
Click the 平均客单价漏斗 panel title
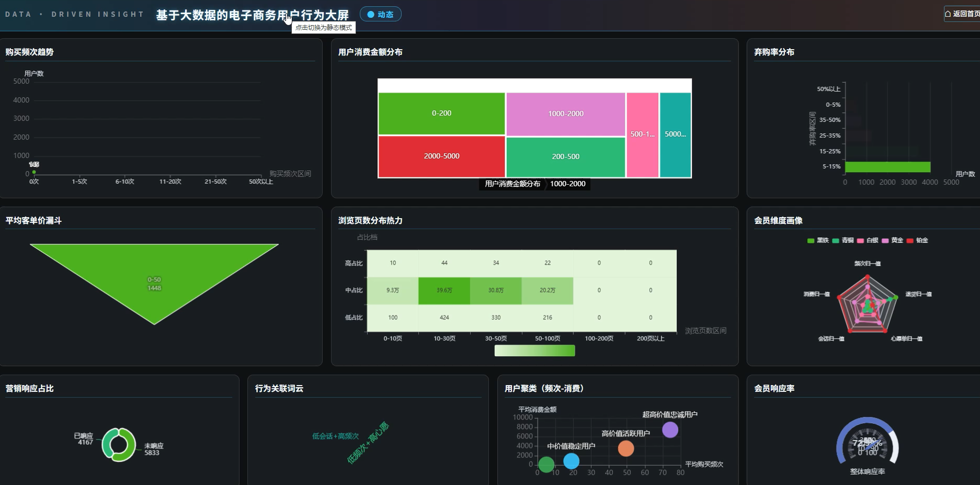point(33,220)
